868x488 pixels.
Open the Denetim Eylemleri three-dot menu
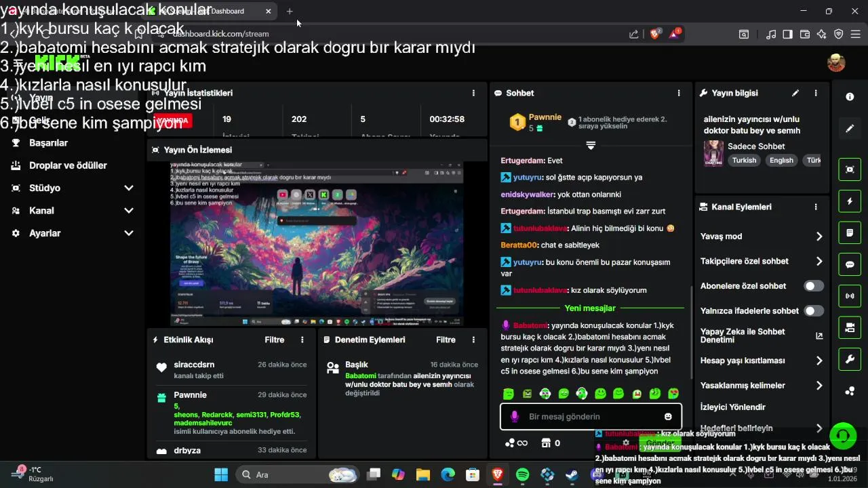click(473, 340)
